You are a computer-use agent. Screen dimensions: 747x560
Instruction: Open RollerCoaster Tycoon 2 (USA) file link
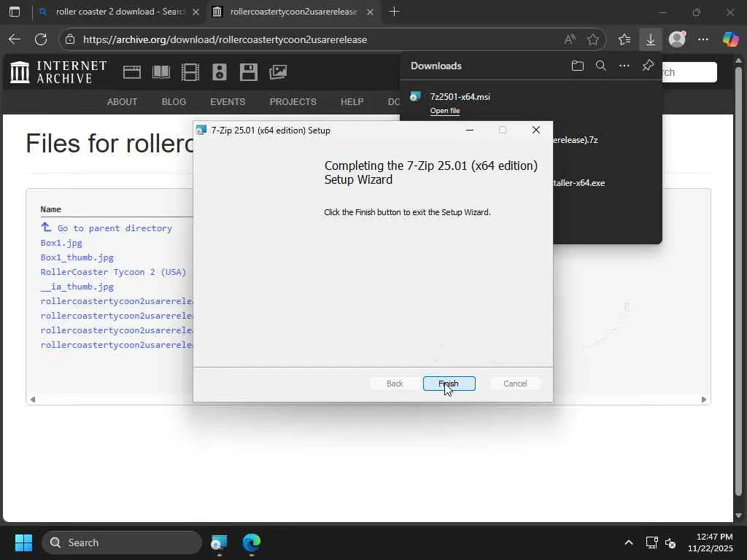pyautogui.click(x=113, y=272)
